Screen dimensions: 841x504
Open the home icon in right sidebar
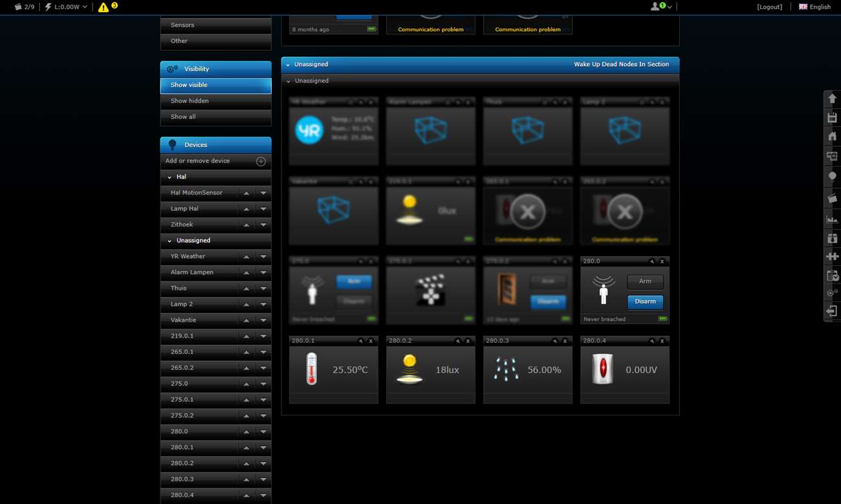click(832, 137)
